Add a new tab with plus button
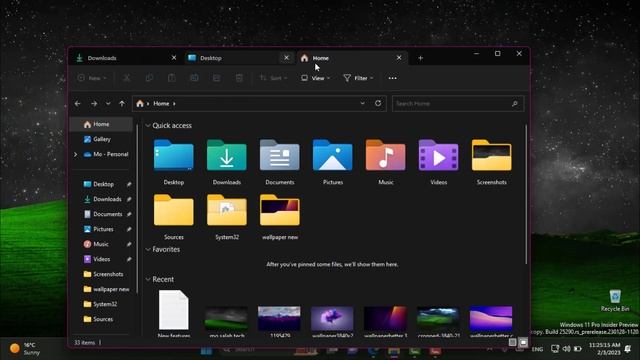 pyautogui.click(x=420, y=58)
